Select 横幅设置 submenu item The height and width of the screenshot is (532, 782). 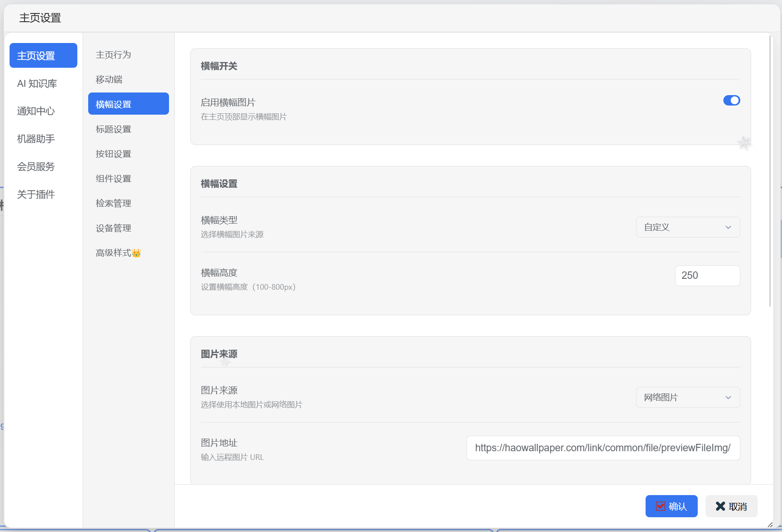coord(129,104)
